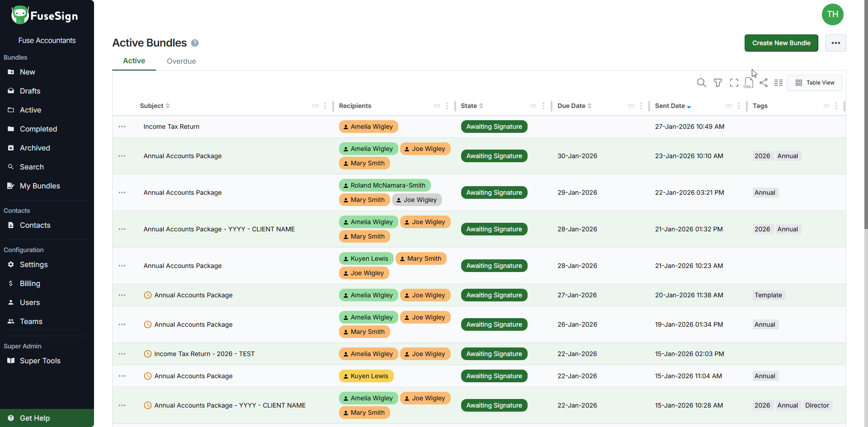Toggle fullscreen mode for the table

734,83
